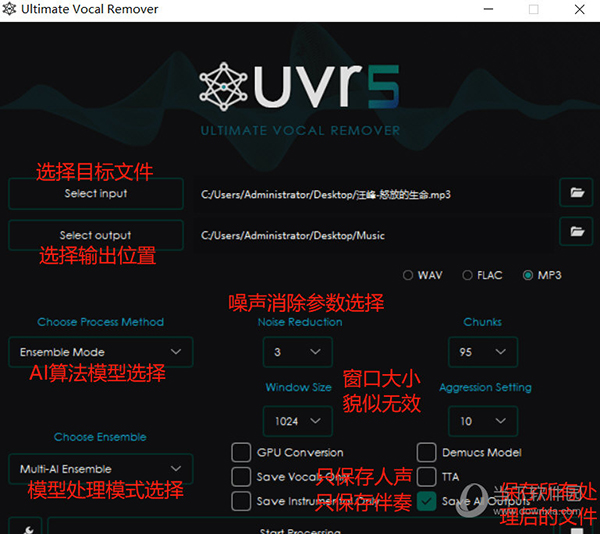Image resolution: width=600 pixels, height=534 pixels.
Task: Click the Aggression Setting label
Action: tap(486, 387)
